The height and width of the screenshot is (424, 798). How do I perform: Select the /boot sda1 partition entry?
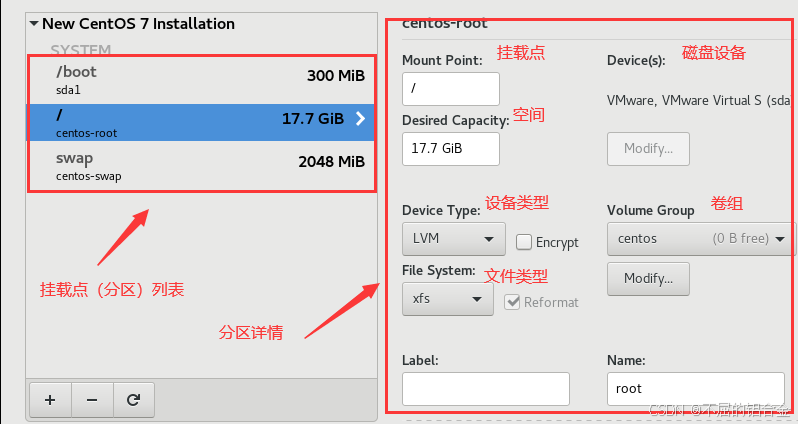pyautogui.click(x=201, y=80)
